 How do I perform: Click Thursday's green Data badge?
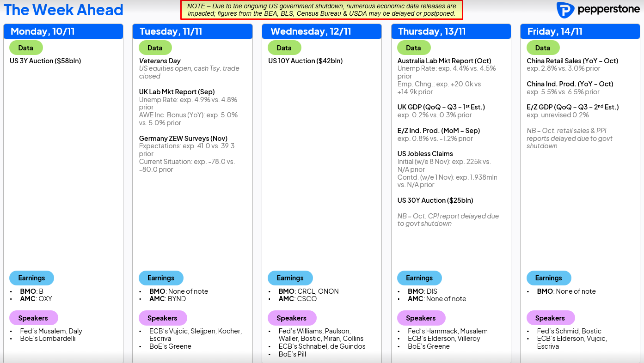pyautogui.click(x=413, y=48)
